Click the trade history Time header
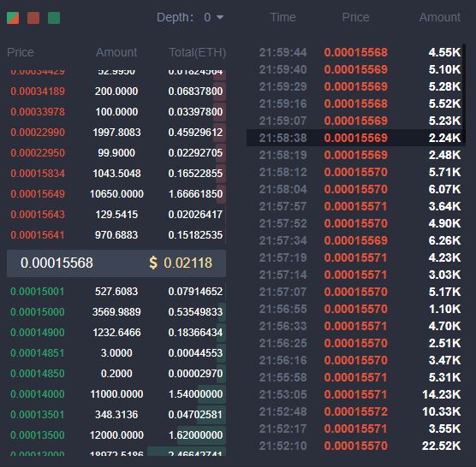Viewport: 476px width, 467px height. coord(283,17)
